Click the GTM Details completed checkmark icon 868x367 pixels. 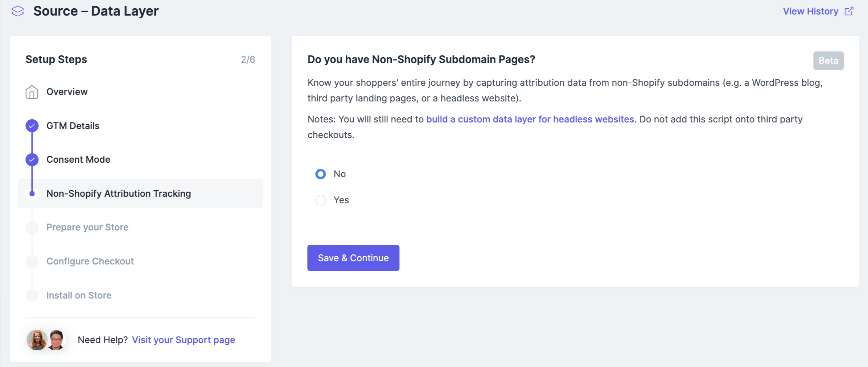[x=32, y=126]
